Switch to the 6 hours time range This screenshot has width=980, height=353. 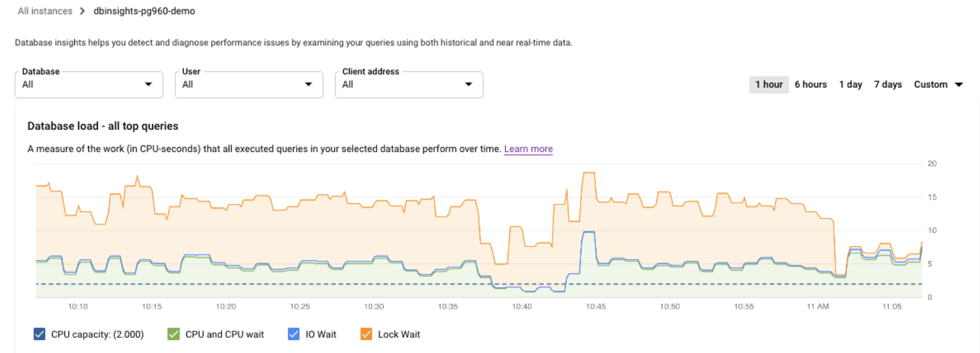tap(810, 84)
